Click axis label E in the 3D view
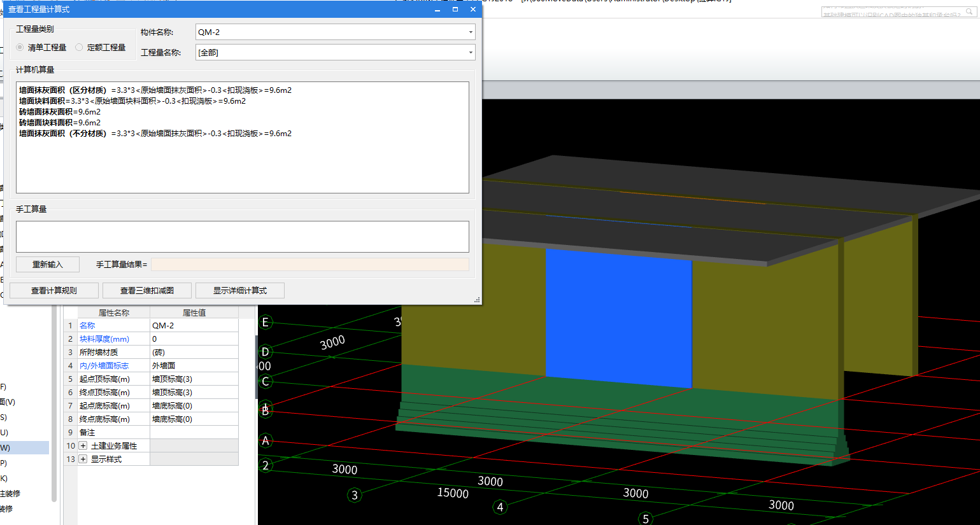The width and height of the screenshot is (980, 525). click(266, 322)
